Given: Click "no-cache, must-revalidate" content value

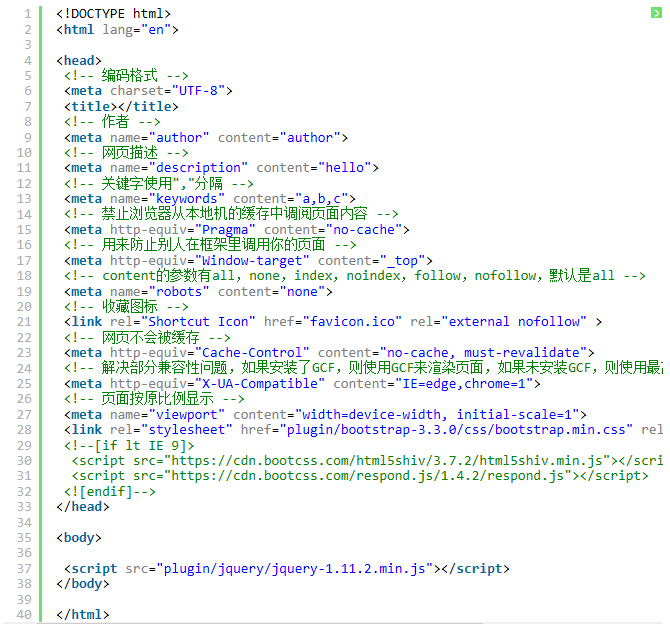Looking at the screenshot, I should [483, 353].
